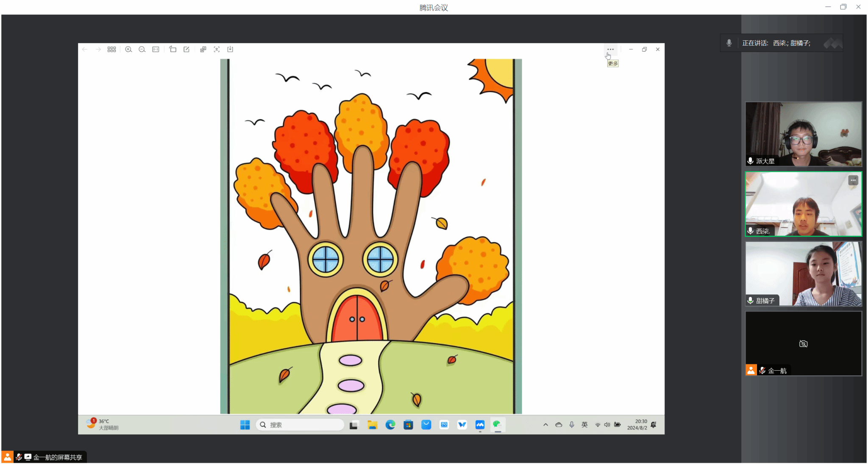Click the translate image icon
The width and height of the screenshot is (868, 464).
[203, 50]
